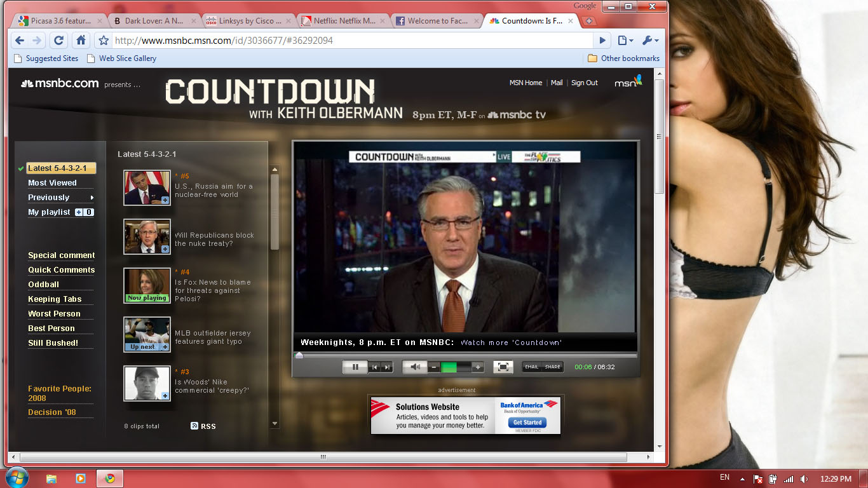
Task: Switch to the Welcome to Facebook tab
Action: tap(437, 21)
